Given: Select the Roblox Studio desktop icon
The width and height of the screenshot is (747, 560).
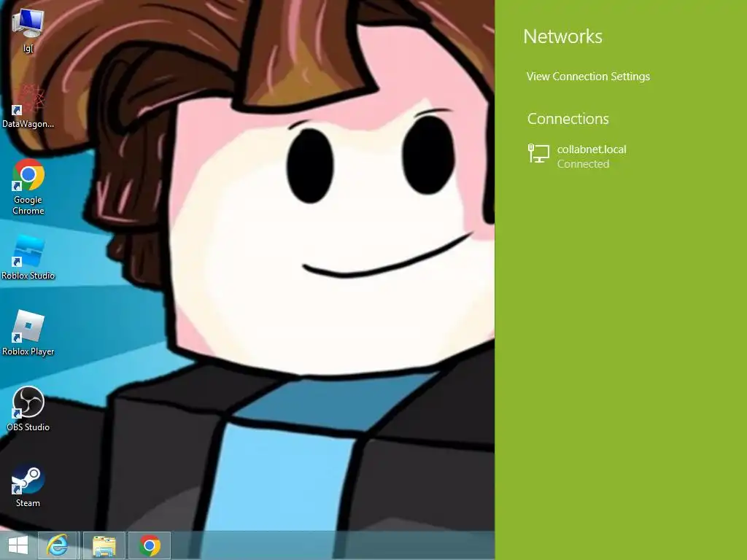Looking at the screenshot, I should pyautogui.click(x=28, y=257).
